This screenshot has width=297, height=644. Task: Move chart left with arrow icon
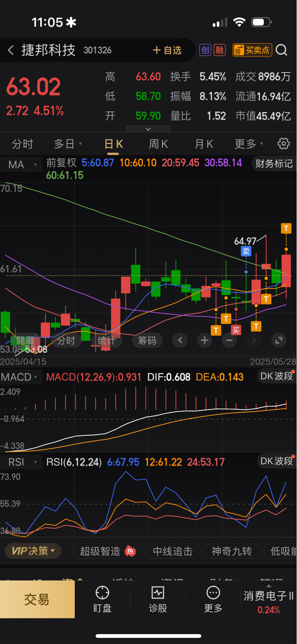[x=180, y=340]
